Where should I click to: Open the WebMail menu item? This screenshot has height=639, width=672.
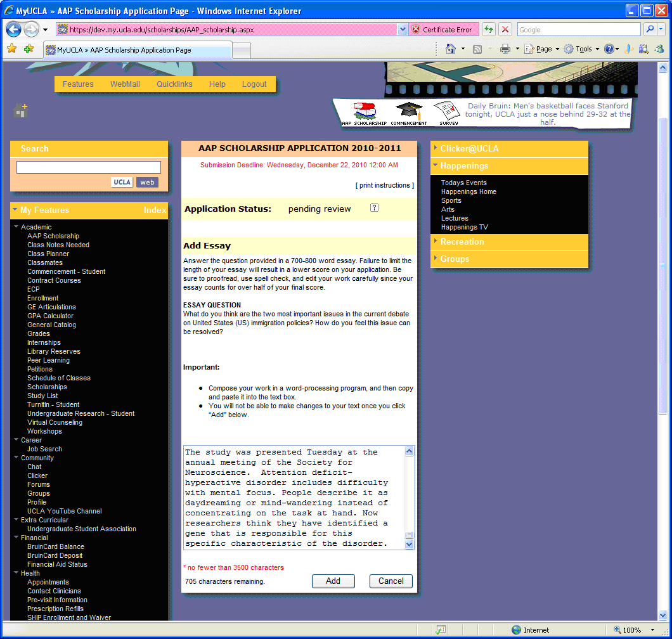click(x=125, y=84)
